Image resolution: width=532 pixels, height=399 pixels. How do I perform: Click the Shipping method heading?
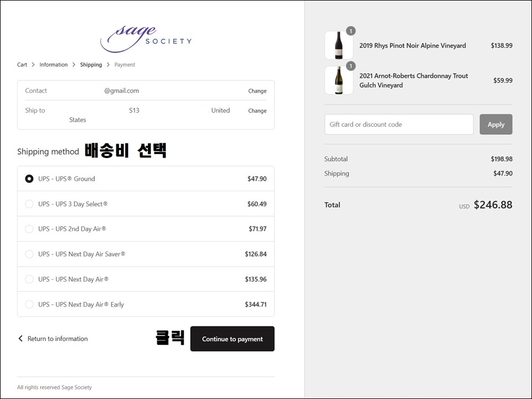48,151
